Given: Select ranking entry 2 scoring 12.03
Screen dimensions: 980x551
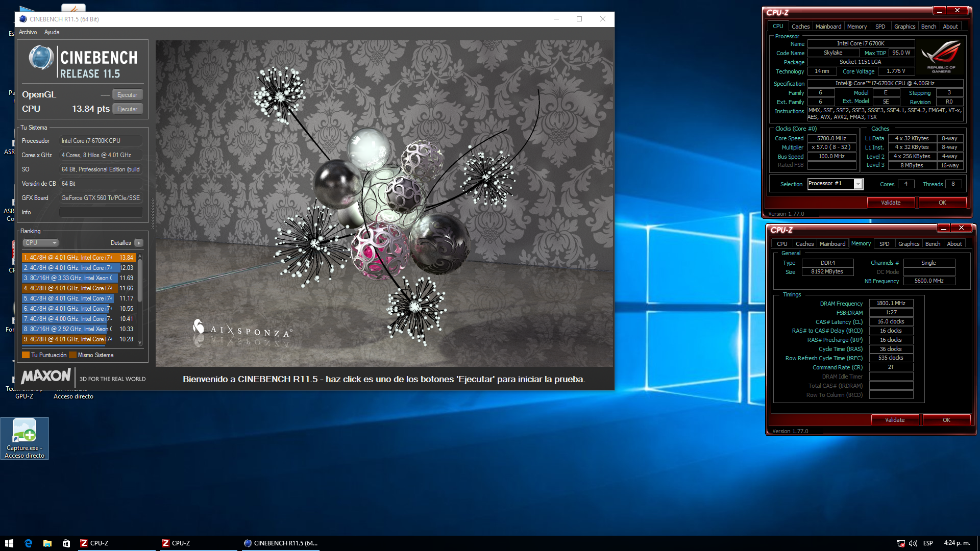Looking at the screenshot, I should pos(79,268).
